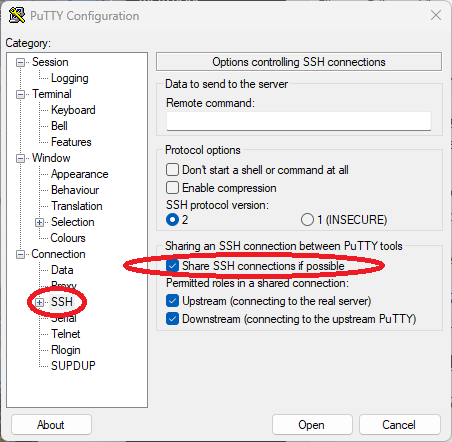This screenshot has height=442, width=452.
Task: Select the Colours tree item
Action: 68,238
